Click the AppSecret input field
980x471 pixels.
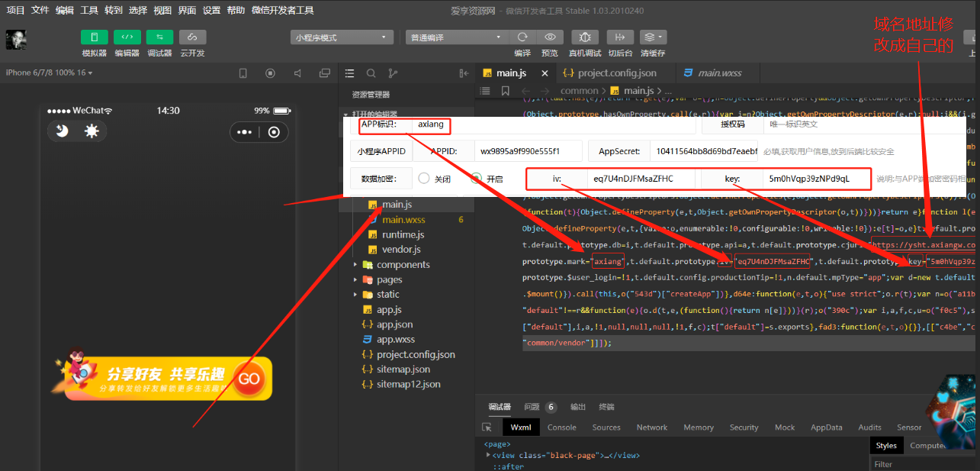pyautogui.click(x=704, y=151)
